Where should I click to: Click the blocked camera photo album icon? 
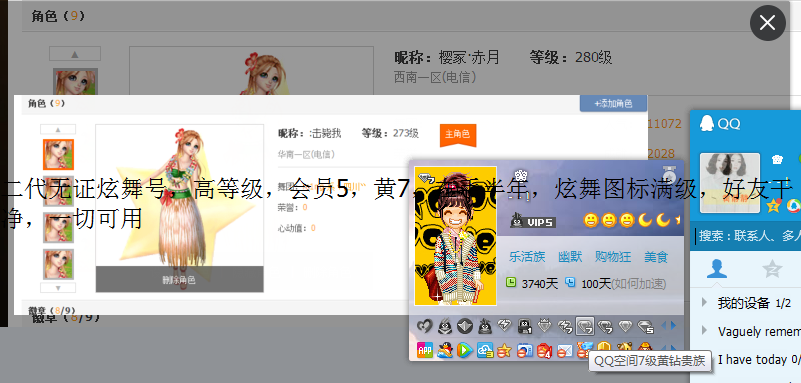[x=525, y=350]
